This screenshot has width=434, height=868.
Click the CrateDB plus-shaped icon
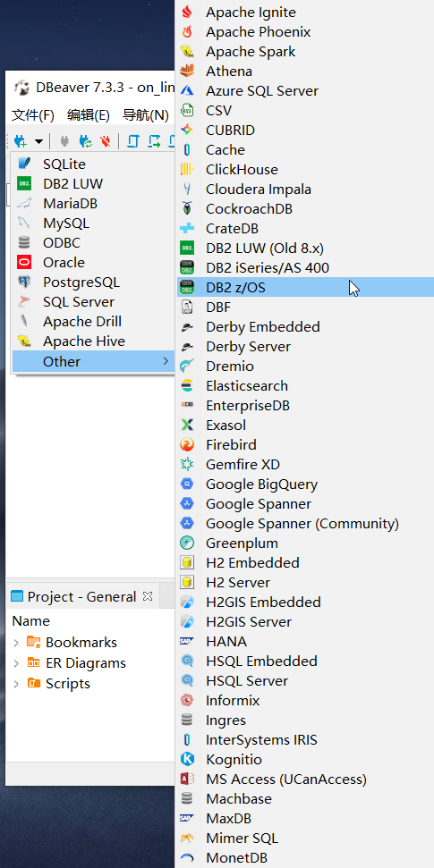pyautogui.click(x=187, y=229)
